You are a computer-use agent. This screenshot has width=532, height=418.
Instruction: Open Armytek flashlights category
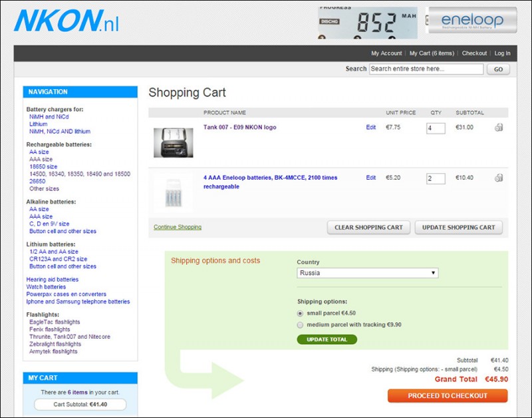(53, 351)
